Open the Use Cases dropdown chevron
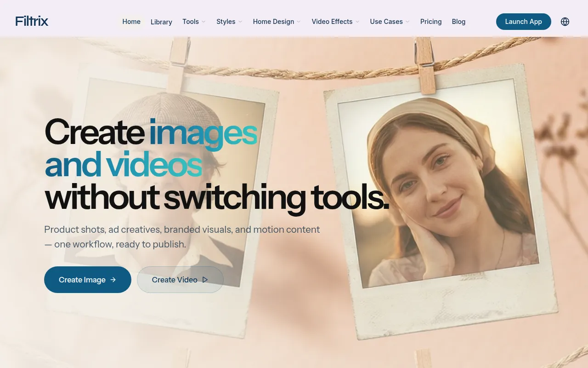 click(407, 22)
